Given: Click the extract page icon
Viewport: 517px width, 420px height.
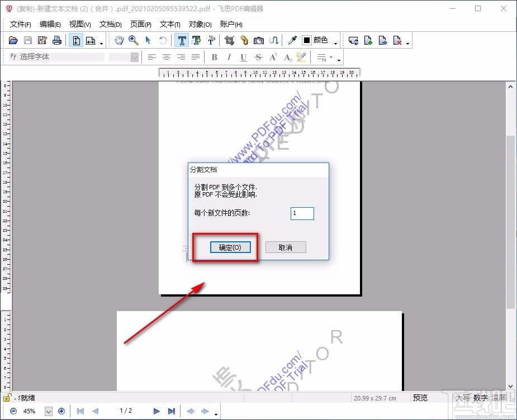Looking at the screenshot, I should coord(382,41).
